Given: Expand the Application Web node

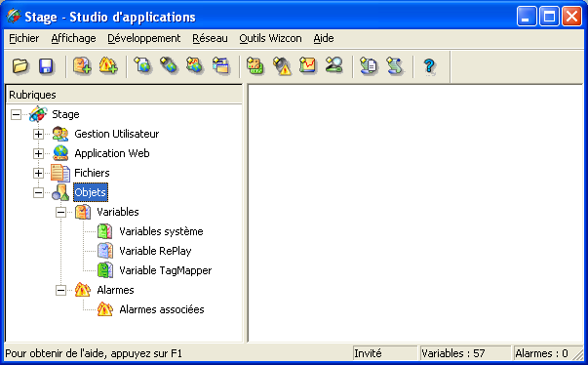Looking at the screenshot, I should click(x=38, y=153).
